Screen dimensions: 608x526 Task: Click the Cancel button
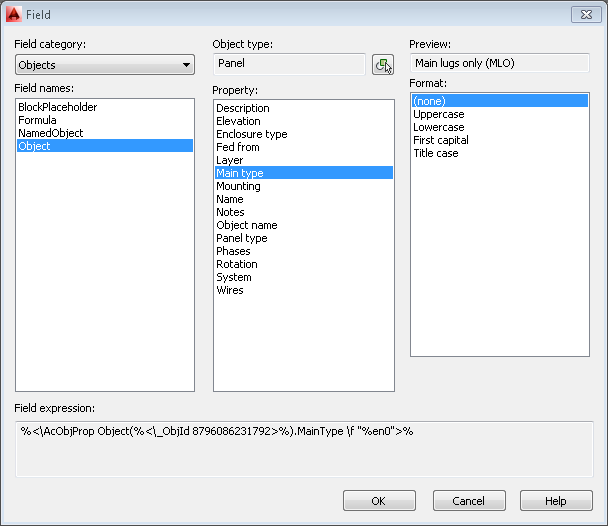click(x=469, y=501)
